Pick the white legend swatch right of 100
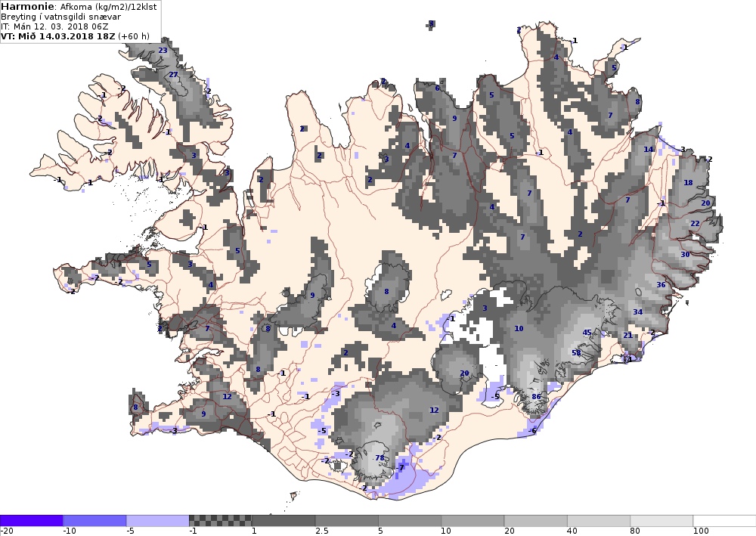This screenshot has height=536, width=756. pyautogui.click(x=724, y=521)
